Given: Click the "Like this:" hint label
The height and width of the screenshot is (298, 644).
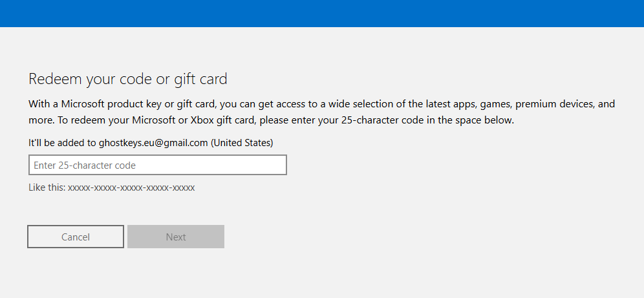Looking at the screenshot, I should coord(47,187).
